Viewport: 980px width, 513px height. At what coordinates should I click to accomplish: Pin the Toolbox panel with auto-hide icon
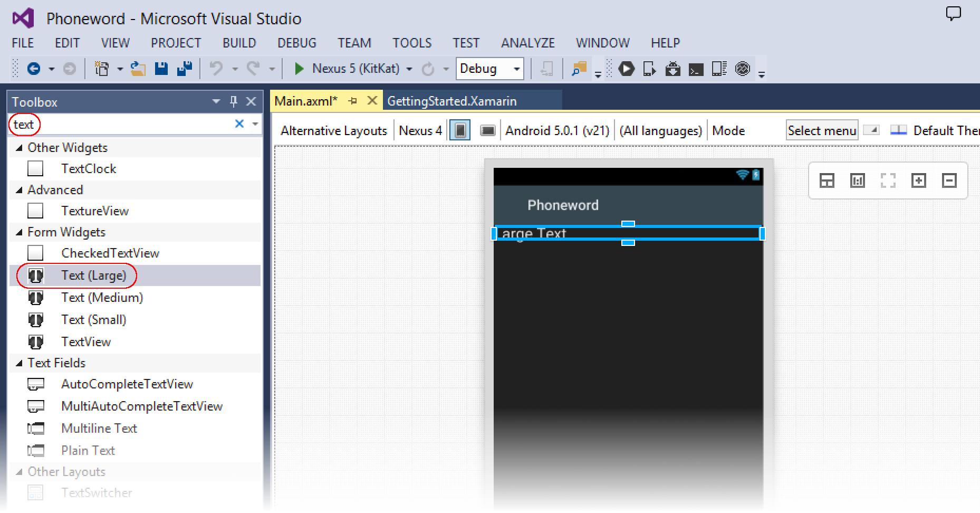tap(234, 101)
